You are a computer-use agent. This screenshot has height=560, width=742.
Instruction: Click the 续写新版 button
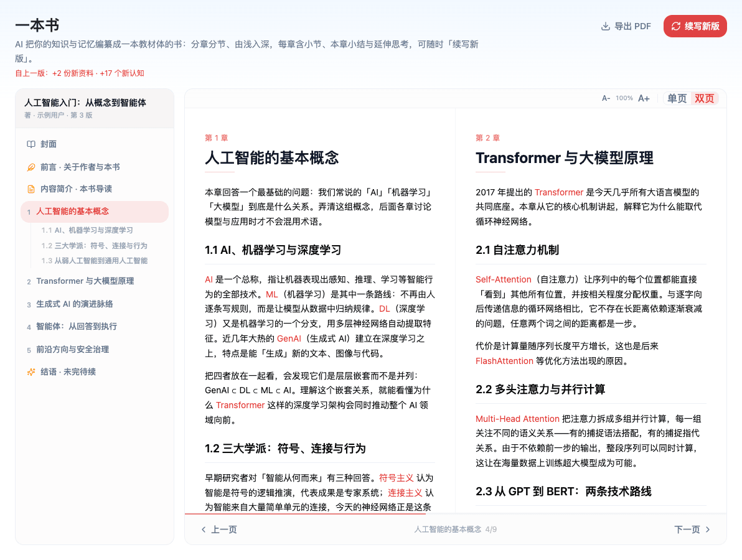(695, 26)
